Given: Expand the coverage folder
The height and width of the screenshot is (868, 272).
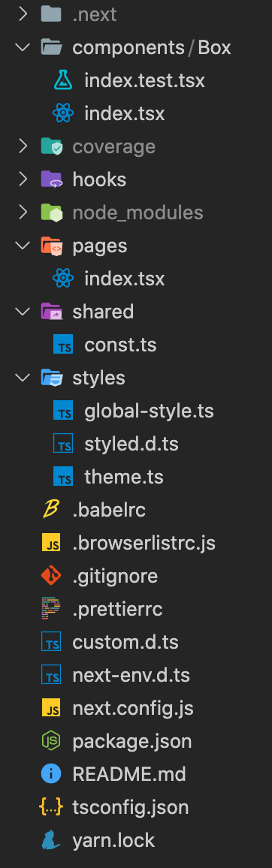Looking at the screenshot, I should [x=23, y=146].
